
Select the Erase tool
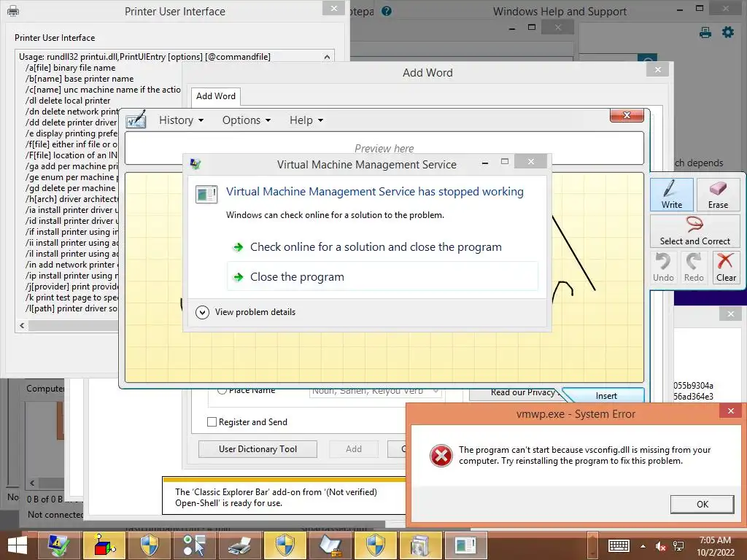[718, 194]
